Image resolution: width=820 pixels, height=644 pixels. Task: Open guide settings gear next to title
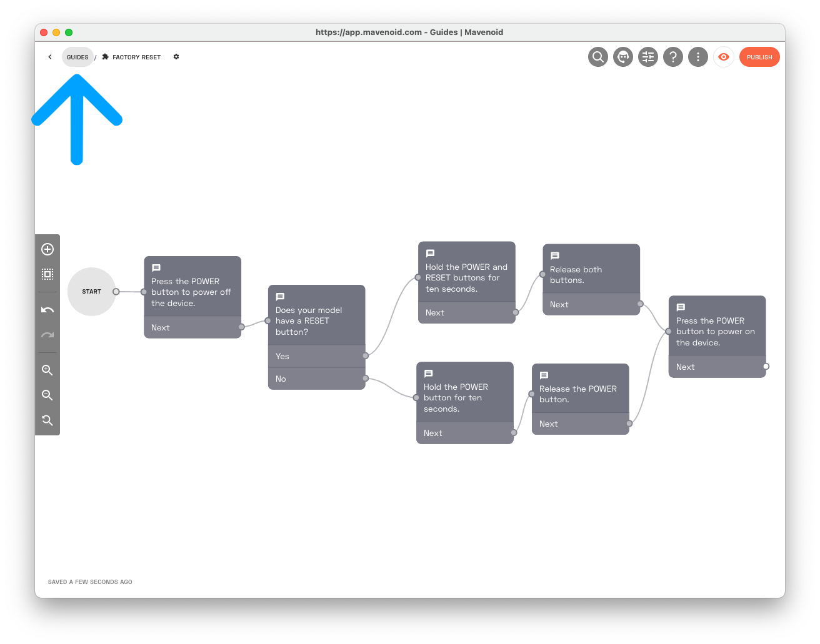click(176, 57)
